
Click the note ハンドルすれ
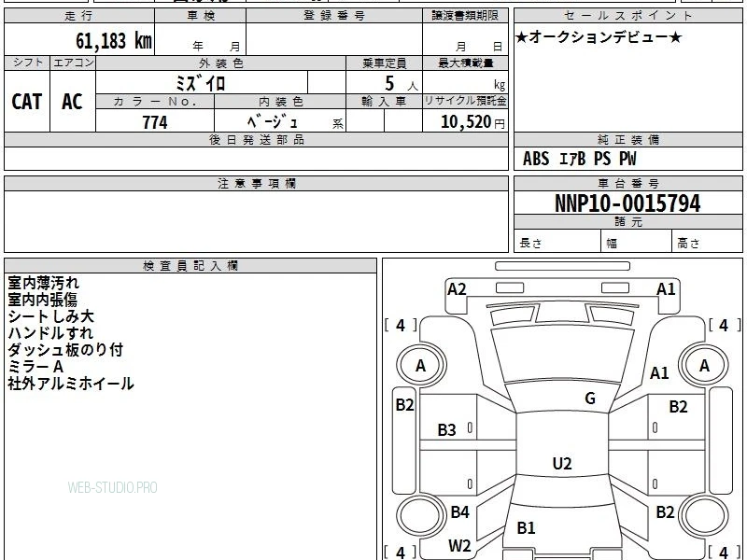(x=50, y=333)
